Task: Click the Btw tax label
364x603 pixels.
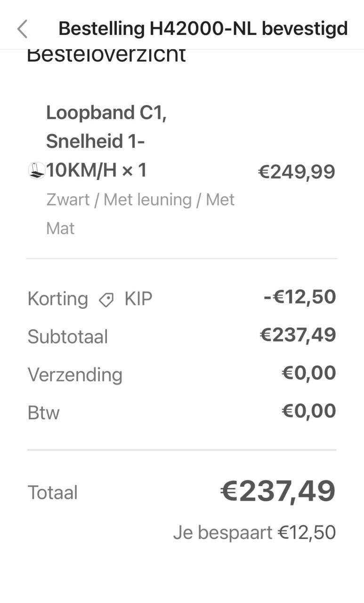Action: pos(43,412)
